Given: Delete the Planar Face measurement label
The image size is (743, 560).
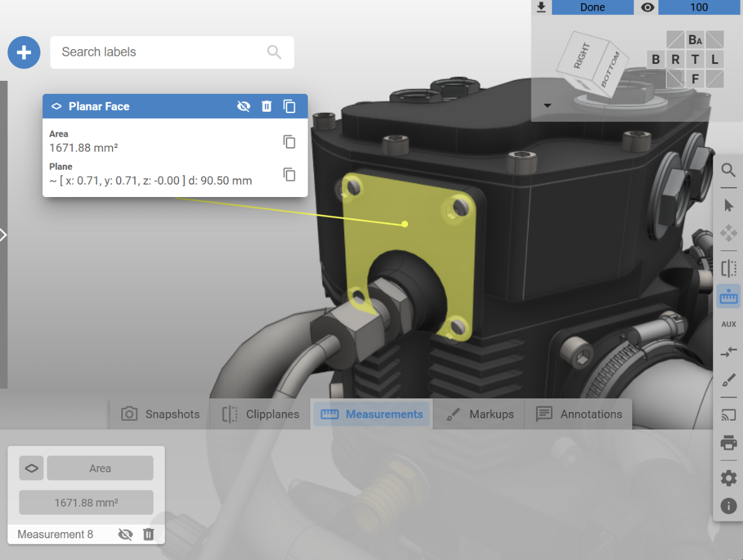Looking at the screenshot, I should [267, 106].
